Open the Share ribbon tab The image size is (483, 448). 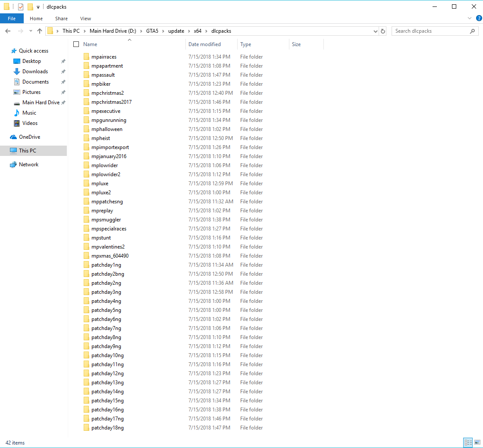click(61, 19)
